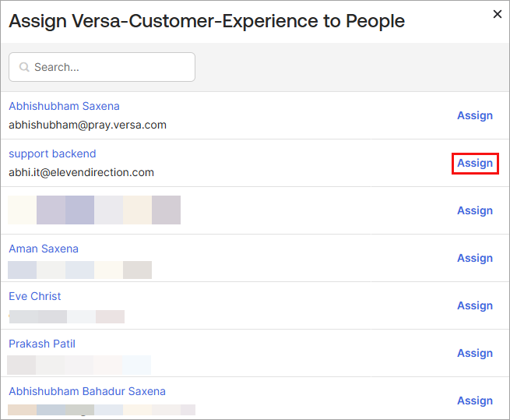Close the Assign to People dialog
510x420 pixels.
[x=498, y=14]
